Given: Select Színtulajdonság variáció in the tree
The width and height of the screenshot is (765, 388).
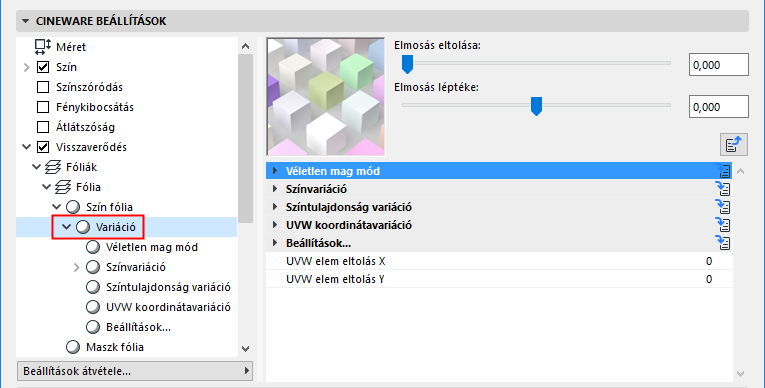Looking at the screenshot, I should [x=168, y=287].
